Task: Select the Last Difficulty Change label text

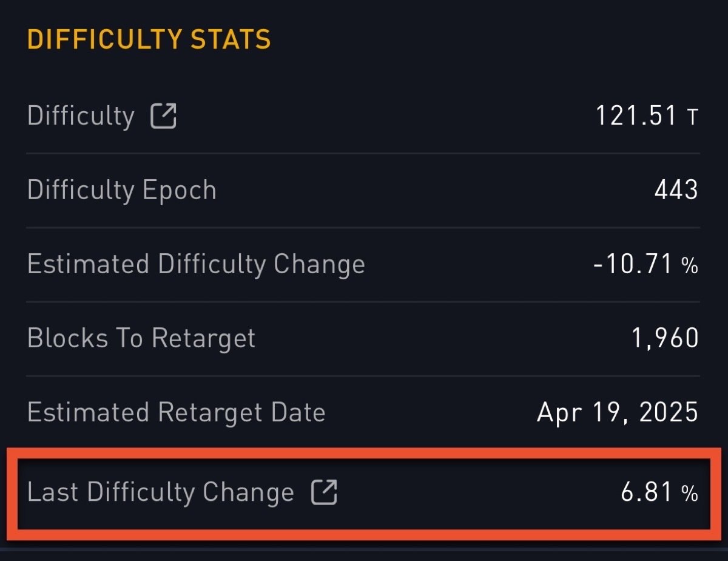Action: 161,492
